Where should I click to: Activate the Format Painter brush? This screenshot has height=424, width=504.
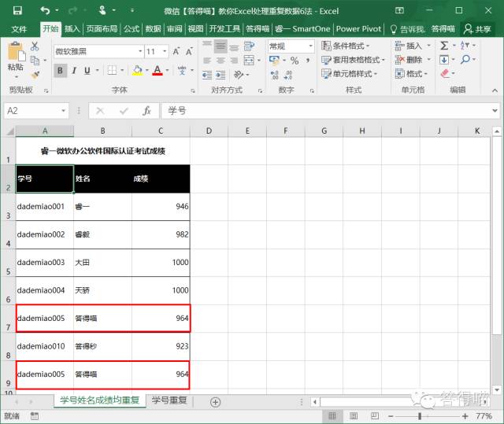35,75
